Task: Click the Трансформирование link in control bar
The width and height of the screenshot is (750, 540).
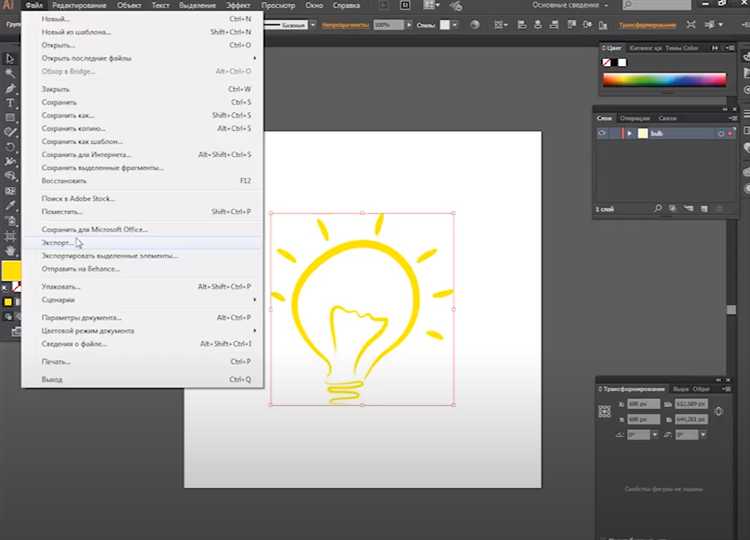Action: tap(647, 24)
